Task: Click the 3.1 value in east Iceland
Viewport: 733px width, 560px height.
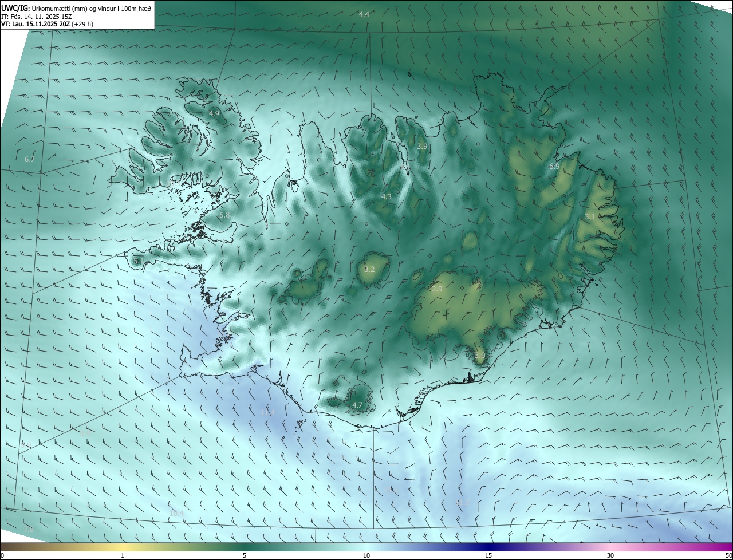Action: (x=590, y=217)
